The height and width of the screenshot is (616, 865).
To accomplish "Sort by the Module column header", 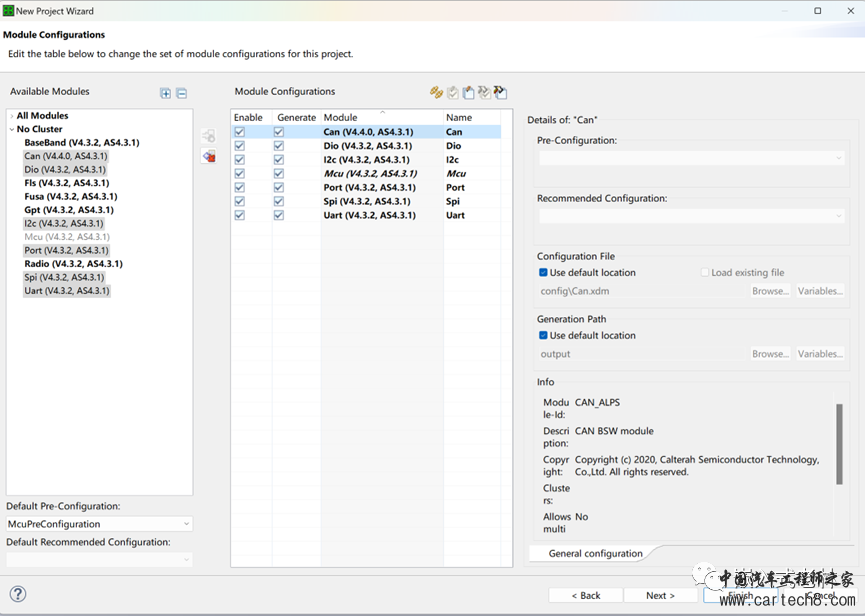I will click(x=381, y=117).
